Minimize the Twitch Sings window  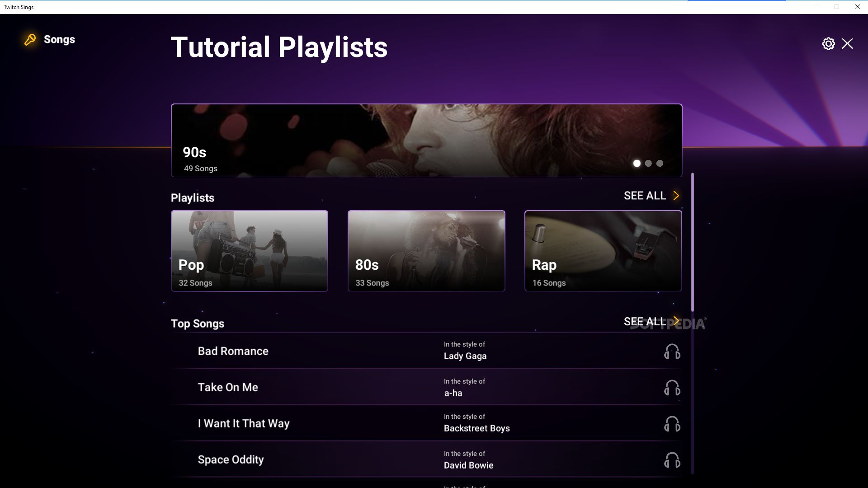point(816,7)
